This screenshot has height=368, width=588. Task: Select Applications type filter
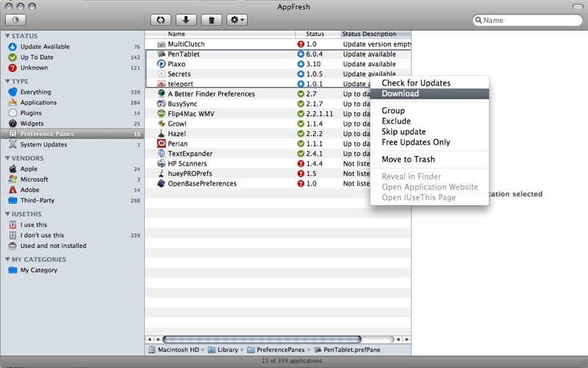click(72, 102)
